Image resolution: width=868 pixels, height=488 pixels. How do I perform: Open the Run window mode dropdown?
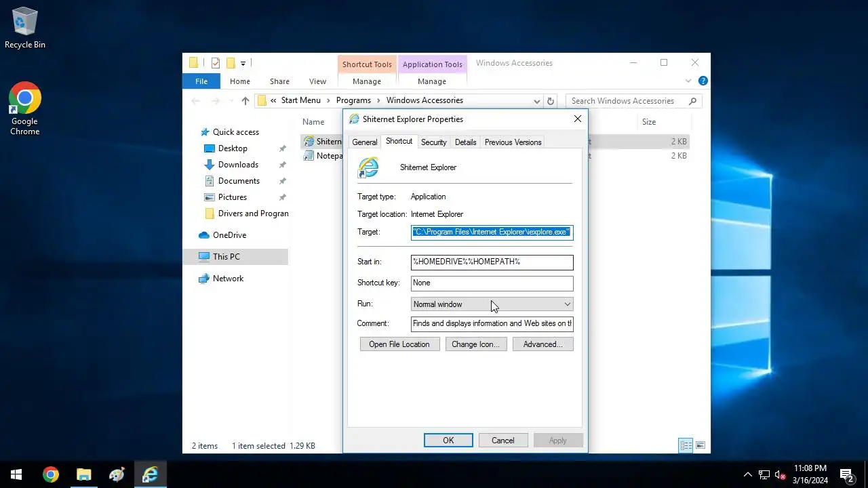[492, 304]
